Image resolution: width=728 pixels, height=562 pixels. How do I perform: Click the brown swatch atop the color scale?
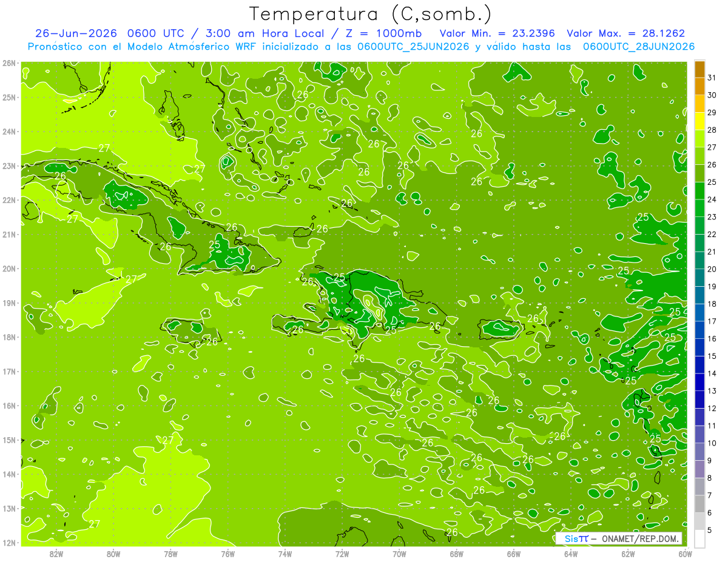pos(699,69)
